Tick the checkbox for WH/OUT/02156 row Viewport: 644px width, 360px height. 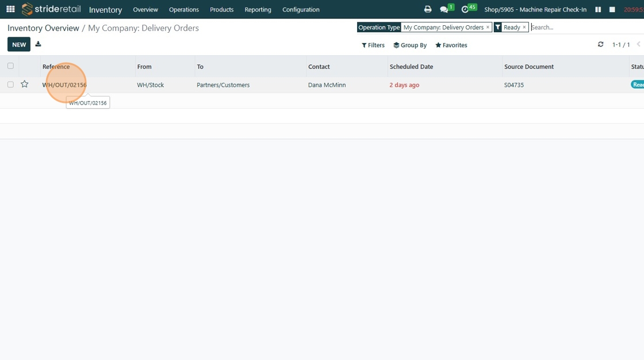point(11,84)
